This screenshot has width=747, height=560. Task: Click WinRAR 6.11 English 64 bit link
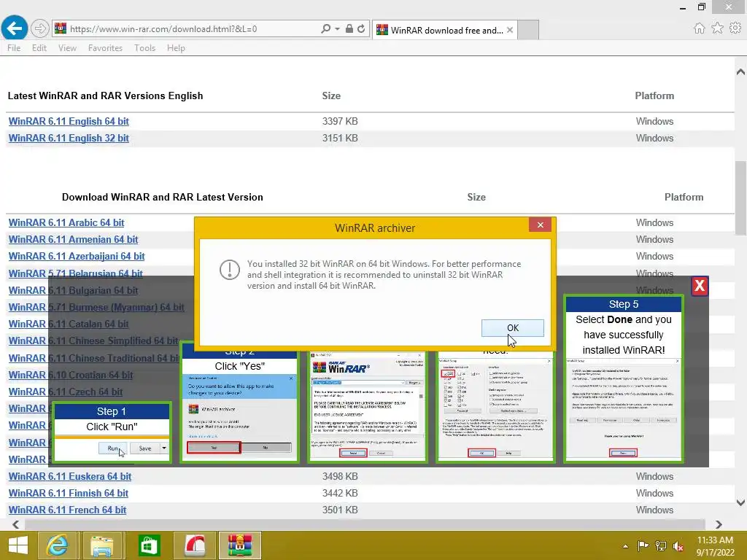pos(69,122)
